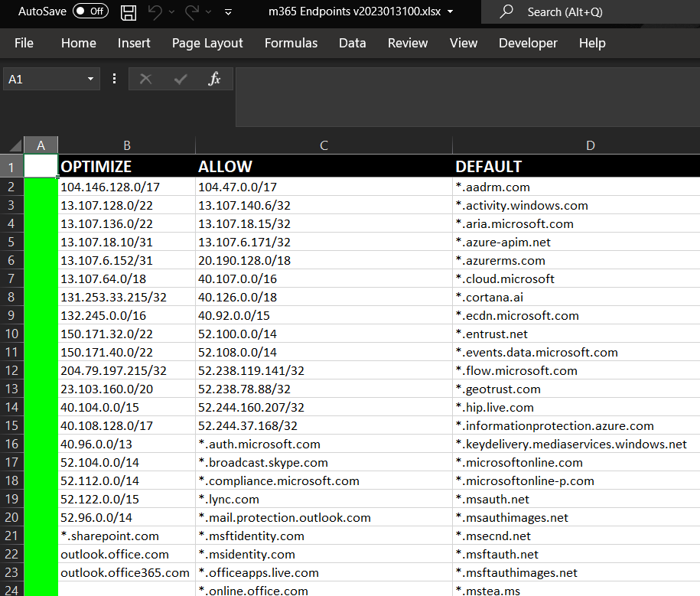Viewport: 700px width, 596px height.
Task: Select column A header
Action: click(x=41, y=145)
